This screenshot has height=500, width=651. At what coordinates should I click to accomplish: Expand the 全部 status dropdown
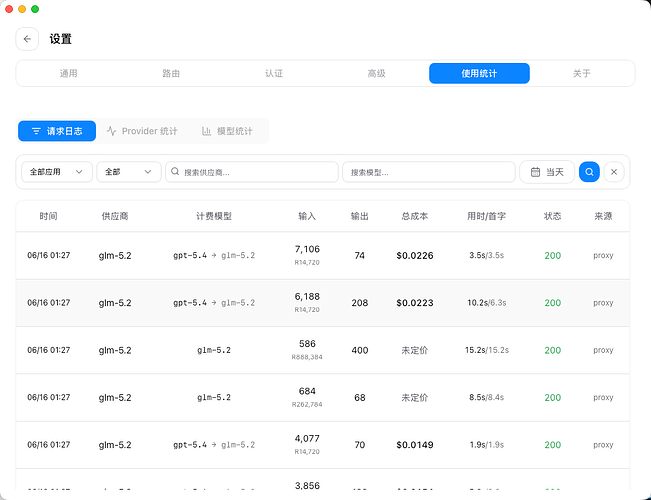(x=129, y=172)
